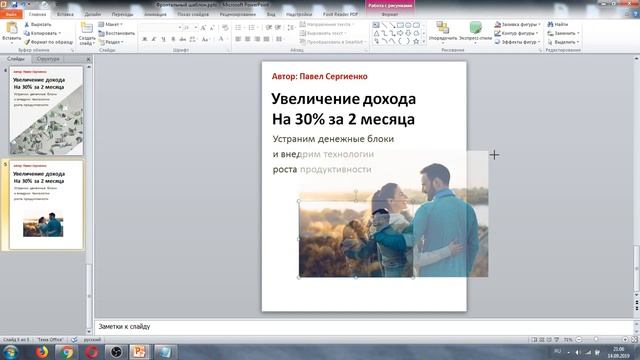Select the slide thumbnail with the money image

pos(46,111)
